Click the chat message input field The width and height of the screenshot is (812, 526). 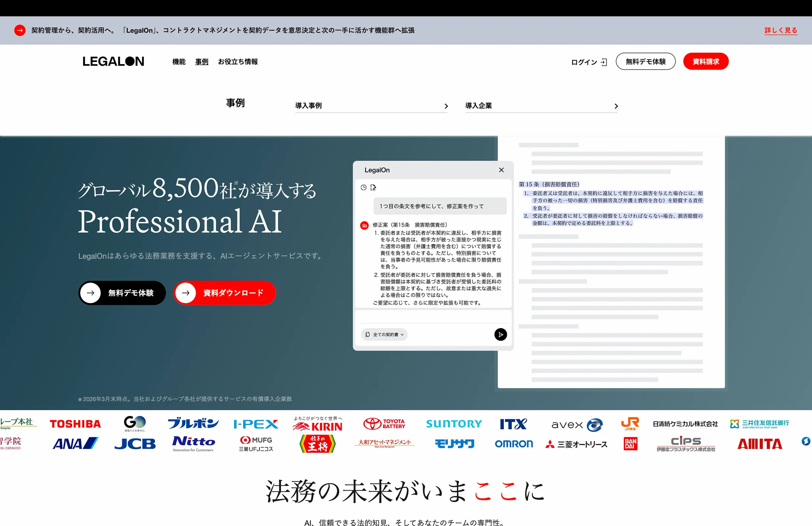[x=433, y=317]
